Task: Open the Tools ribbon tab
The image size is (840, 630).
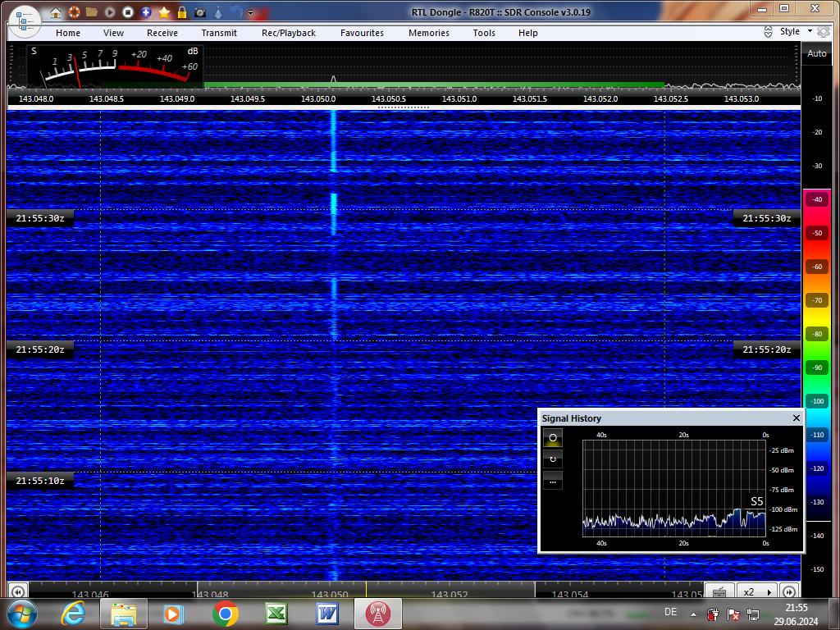Action: click(484, 33)
